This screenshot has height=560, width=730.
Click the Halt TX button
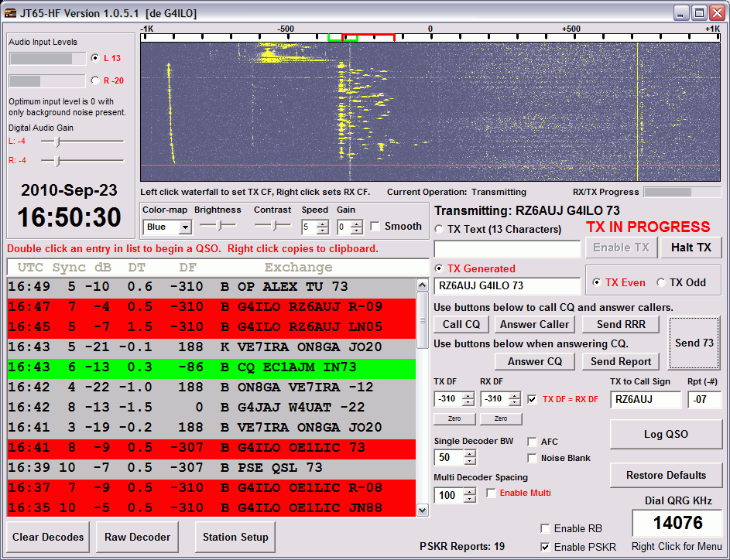(691, 248)
